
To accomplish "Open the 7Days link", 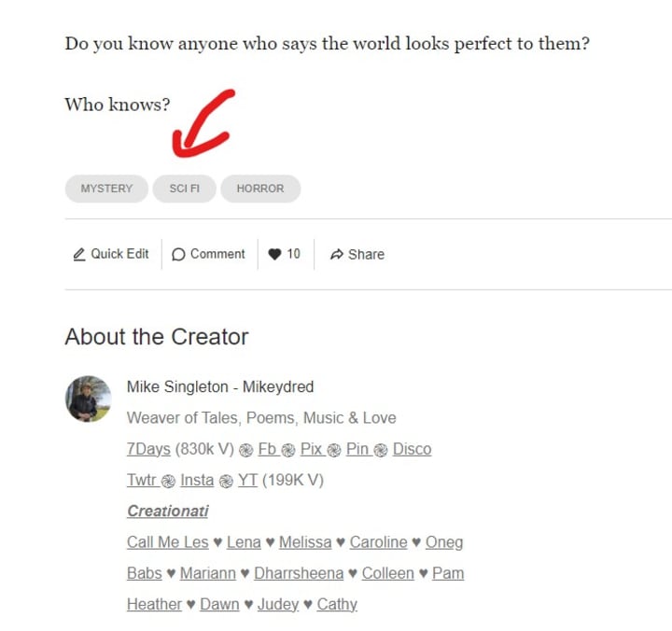I will point(148,449).
